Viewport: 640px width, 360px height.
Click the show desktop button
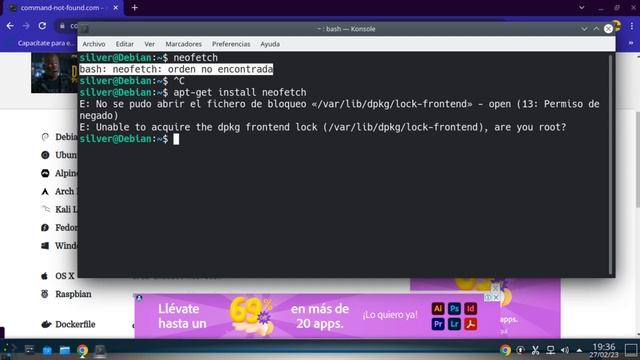tap(631, 350)
